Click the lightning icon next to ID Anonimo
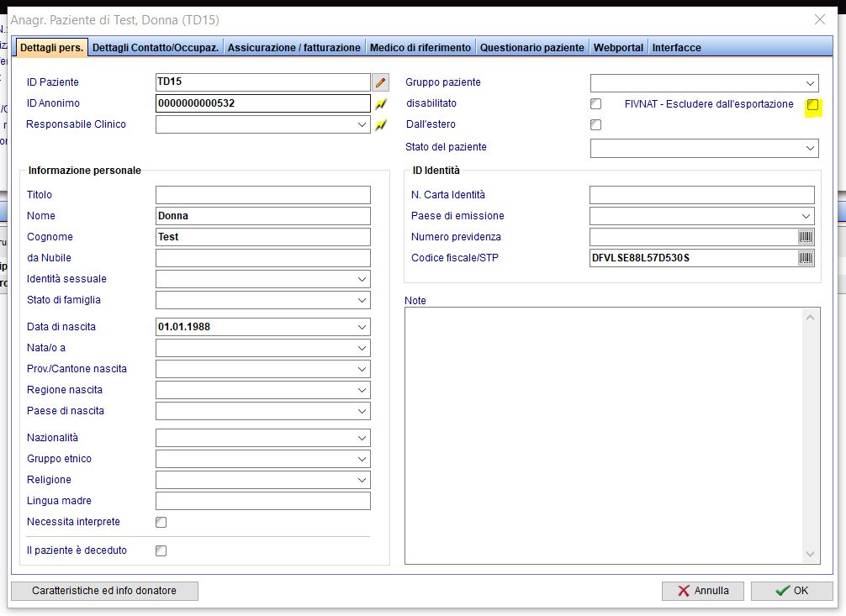The image size is (846, 616). click(381, 103)
